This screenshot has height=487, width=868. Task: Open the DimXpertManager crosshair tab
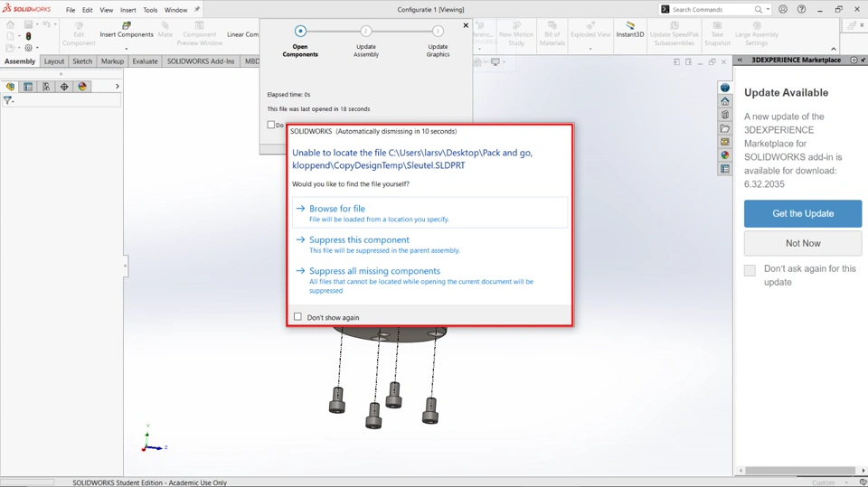64,87
